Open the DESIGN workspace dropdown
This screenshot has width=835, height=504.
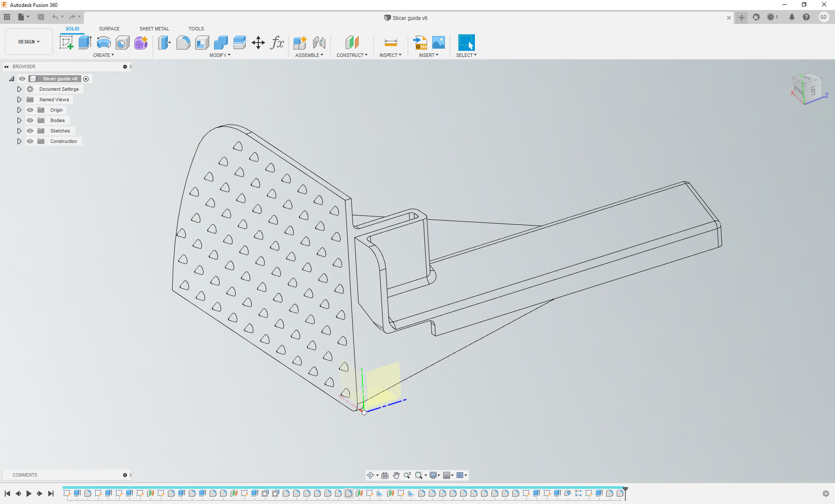pos(29,42)
